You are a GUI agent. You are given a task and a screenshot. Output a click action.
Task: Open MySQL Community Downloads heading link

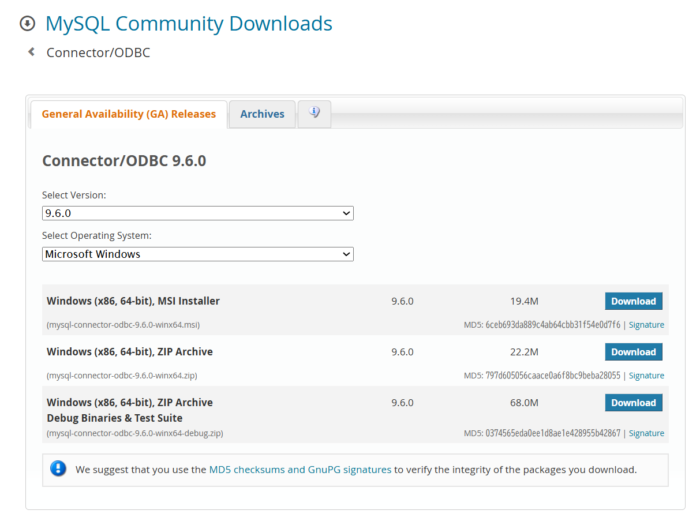tap(189, 24)
